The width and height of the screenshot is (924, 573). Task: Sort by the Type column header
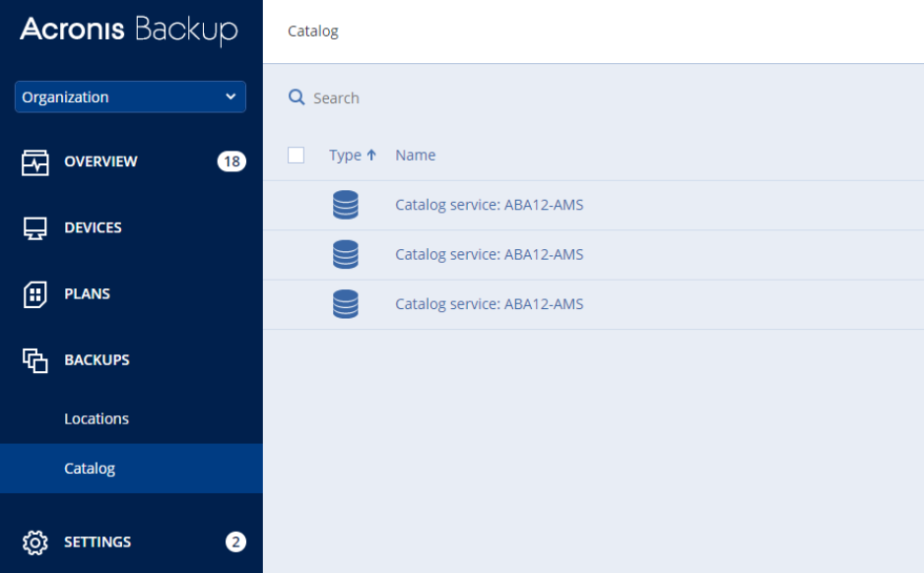(x=346, y=155)
